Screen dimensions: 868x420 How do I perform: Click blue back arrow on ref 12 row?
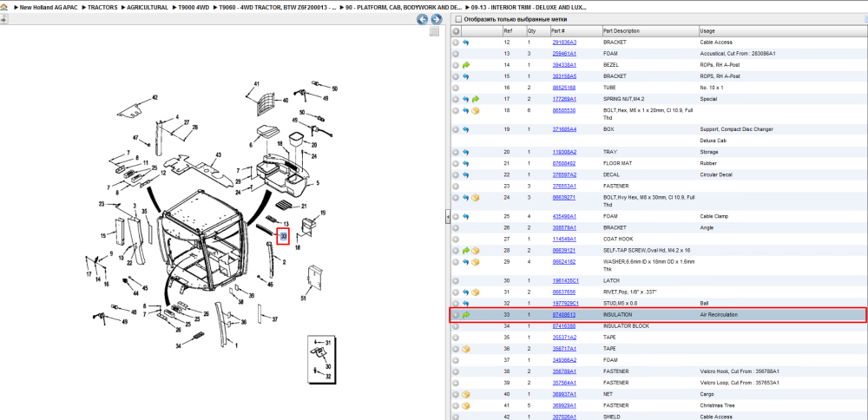coord(465,42)
